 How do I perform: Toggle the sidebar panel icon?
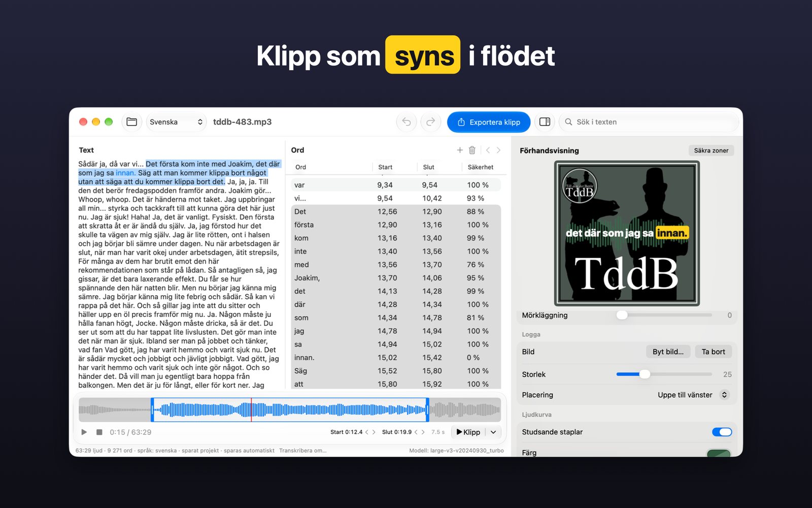click(x=545, y=122)
